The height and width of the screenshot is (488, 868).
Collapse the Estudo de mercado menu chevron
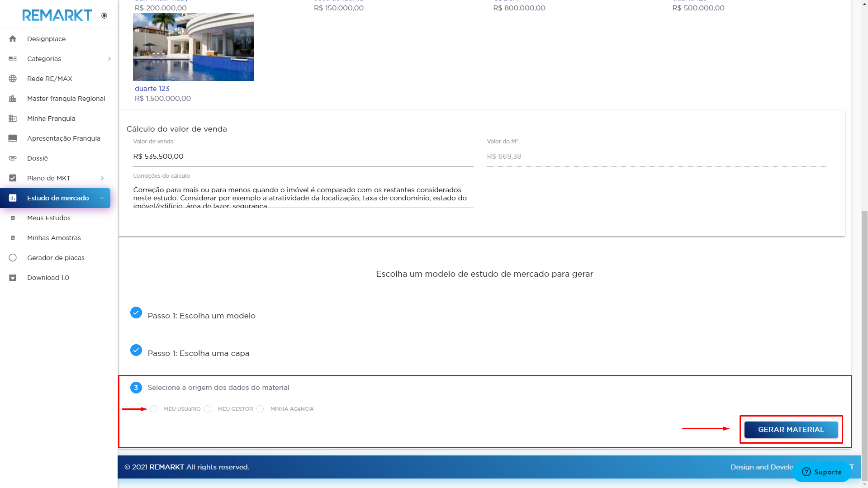(102, 198)
